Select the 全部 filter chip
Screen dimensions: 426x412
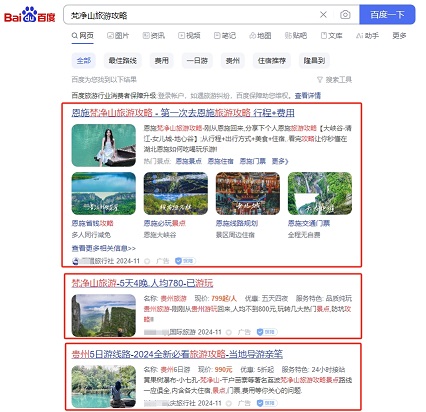(84, 61)
